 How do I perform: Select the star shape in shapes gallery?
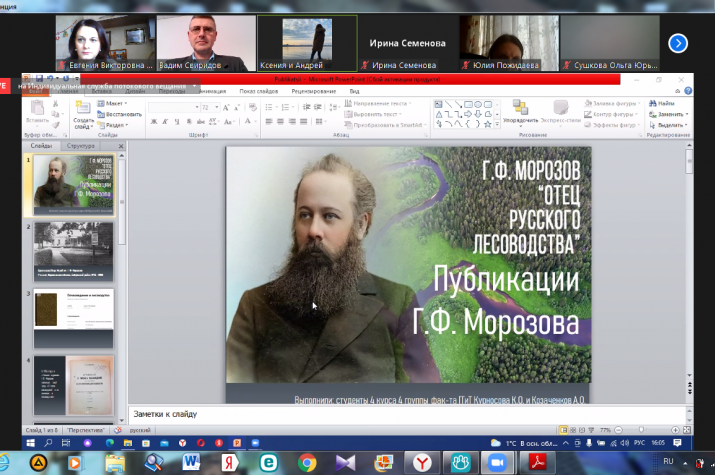click(487, 124)
